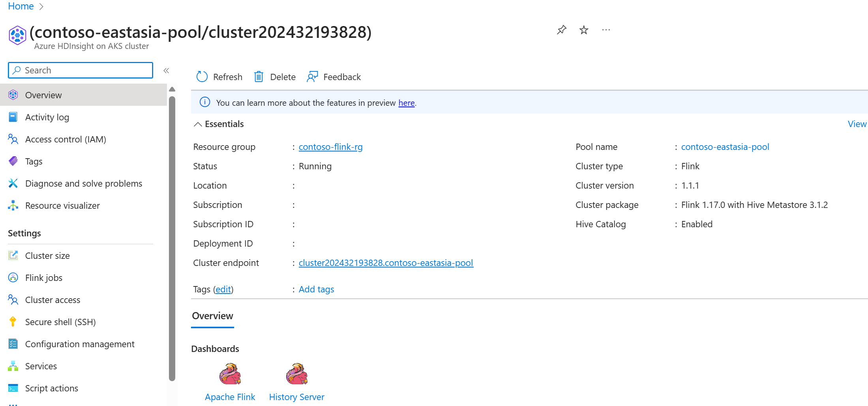Click the Services icon in sidebar
Image resolution: width=868 pixels, height=406 pixels.
point(13,366)
